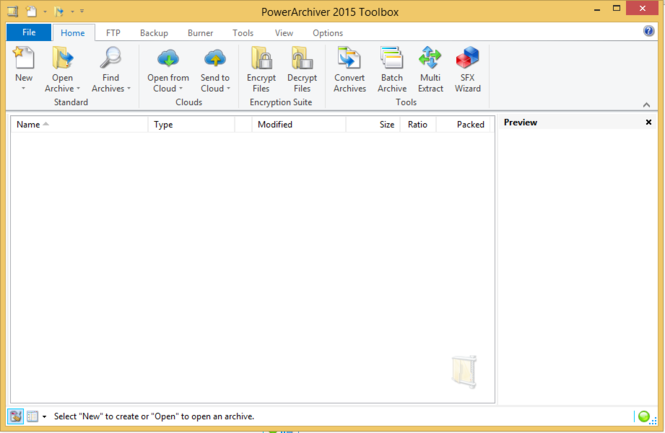The height and width of the screenshot is (433, 665).
Task: Click the New archive icon
Action: [24, 58]
